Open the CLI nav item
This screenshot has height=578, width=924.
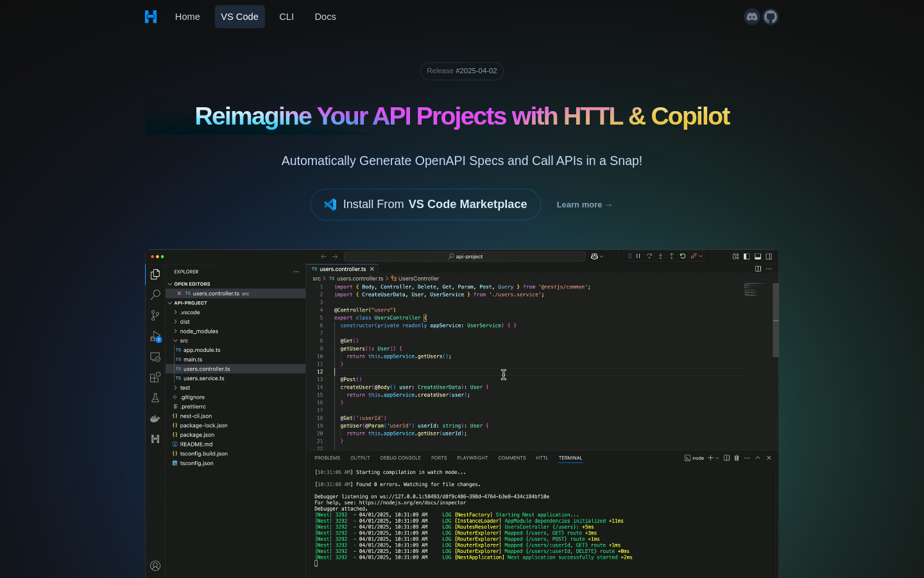287,17
